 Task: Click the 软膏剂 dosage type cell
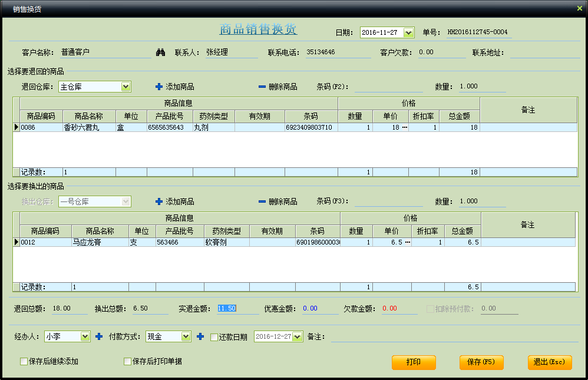tap(227, 242)
